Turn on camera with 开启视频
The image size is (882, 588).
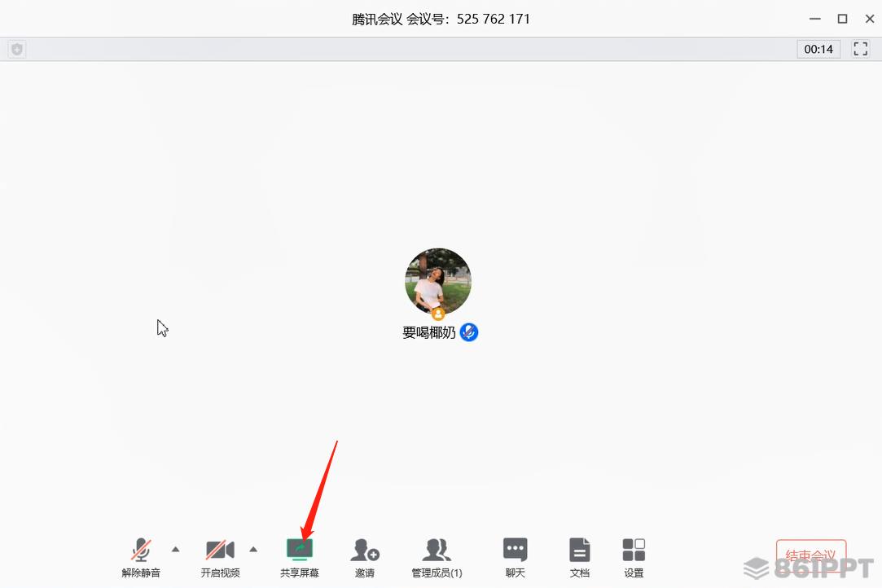220,550
